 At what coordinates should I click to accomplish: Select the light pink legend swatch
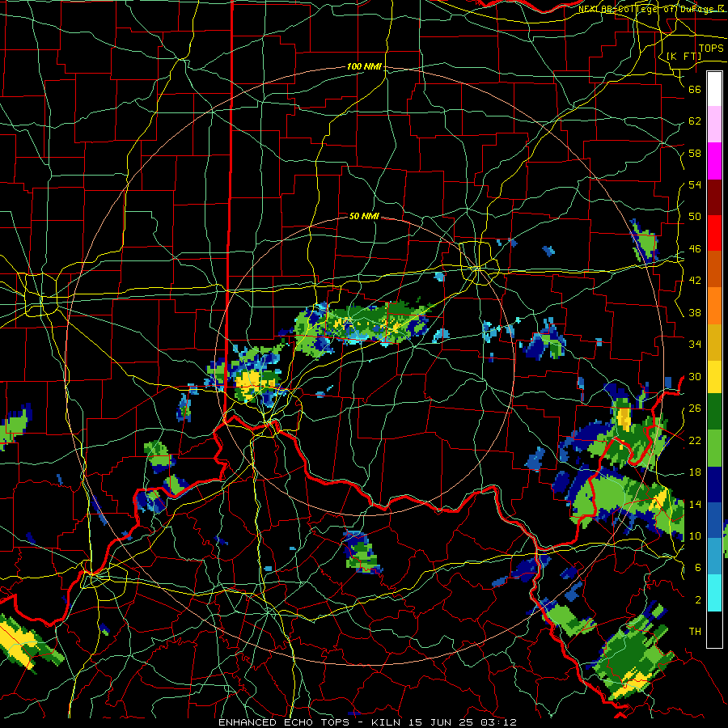(x=714, y=125)
